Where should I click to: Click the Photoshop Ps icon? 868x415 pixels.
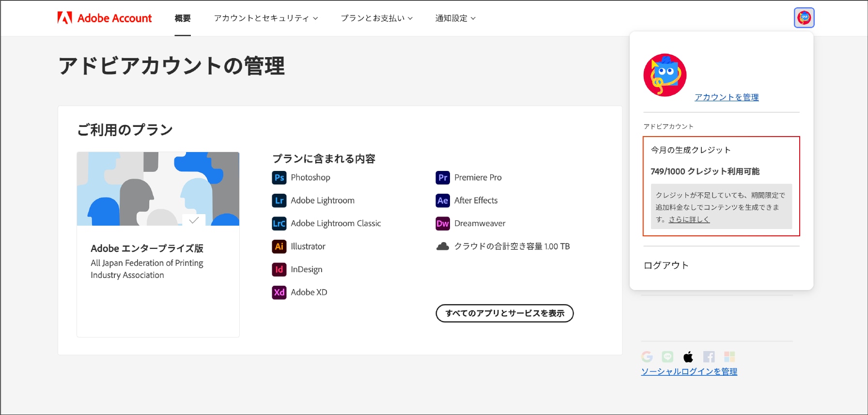click(x=279, y=178)
